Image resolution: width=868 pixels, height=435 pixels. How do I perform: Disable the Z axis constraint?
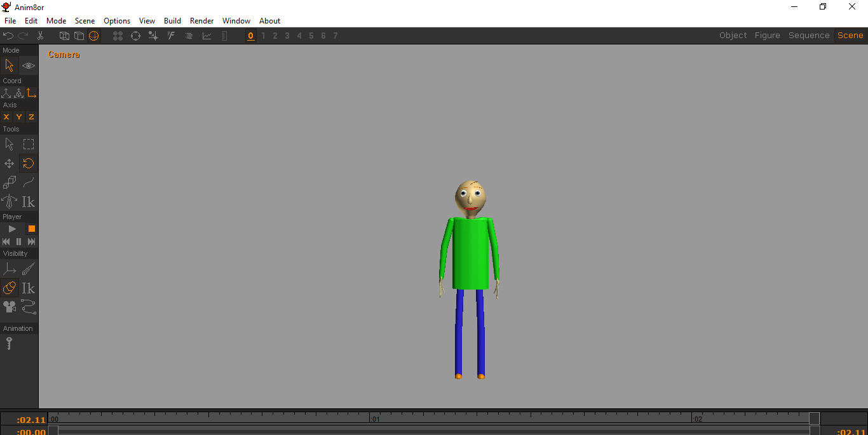[x=30, y=117]
